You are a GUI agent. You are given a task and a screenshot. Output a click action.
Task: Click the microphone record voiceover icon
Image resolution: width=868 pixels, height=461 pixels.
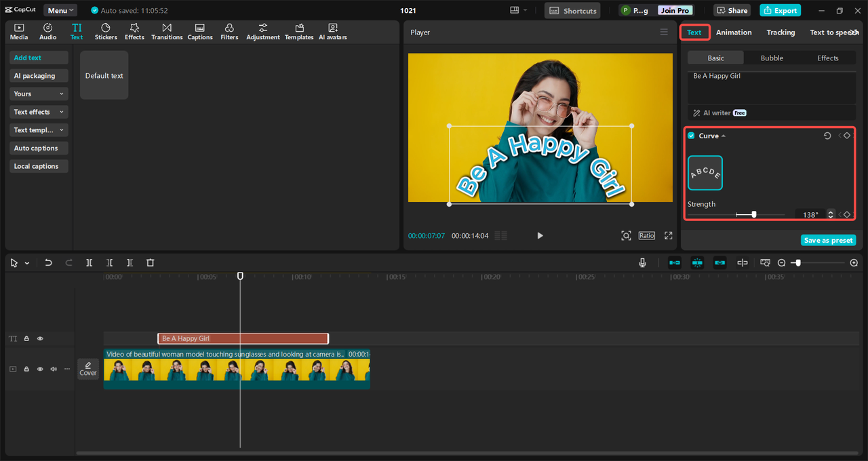pos(642,262)
